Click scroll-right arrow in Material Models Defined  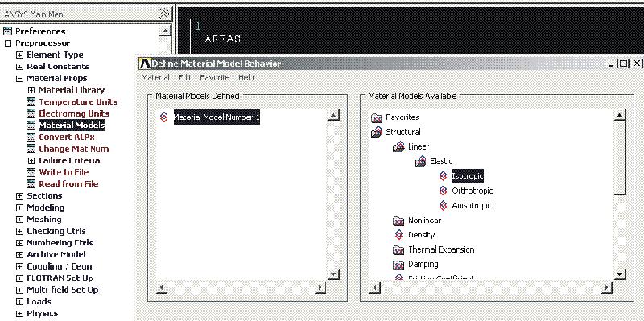click(x=320, y=287)
